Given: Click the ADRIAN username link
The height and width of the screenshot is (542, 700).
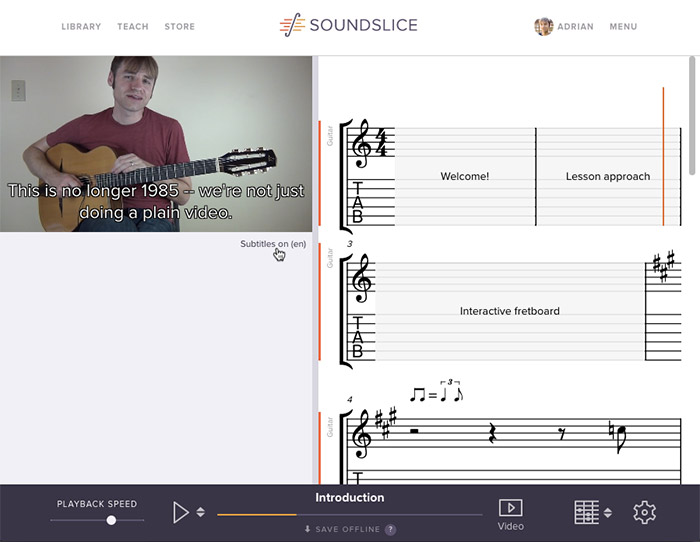Looking at the screenshot, I should coord(575,26).
